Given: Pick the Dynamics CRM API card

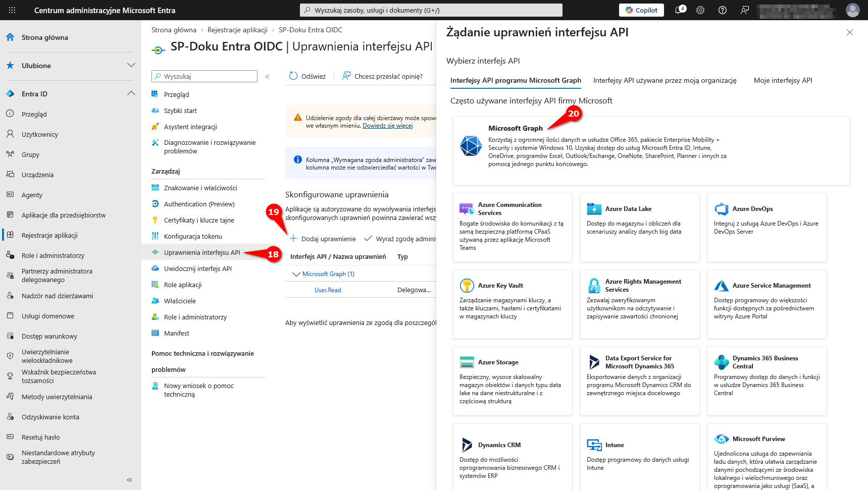Looking at the screenshot, I should (x=512, y=457).
